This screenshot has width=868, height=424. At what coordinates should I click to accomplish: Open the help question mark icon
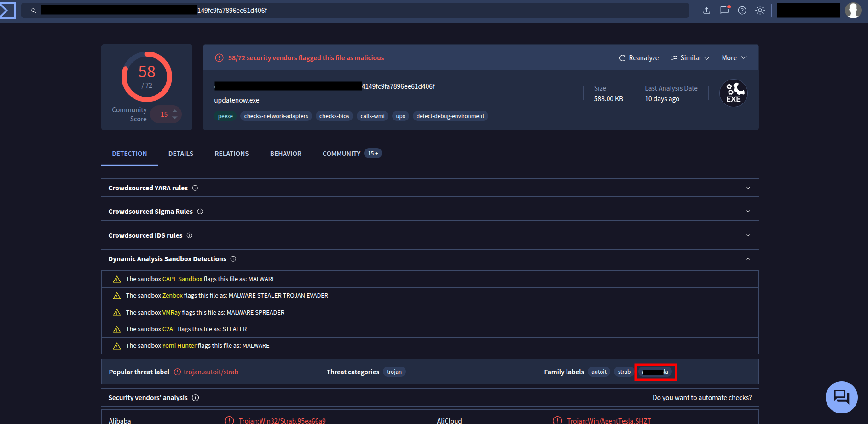pos(742,11)
